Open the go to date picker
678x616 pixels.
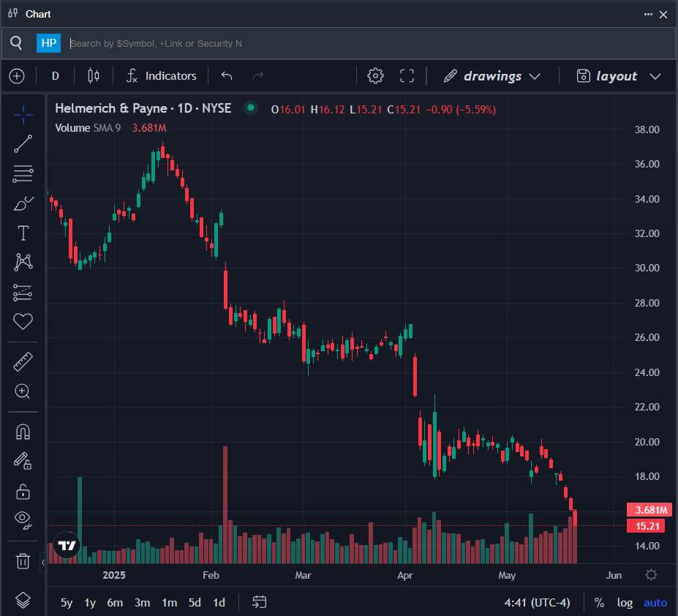260,602
